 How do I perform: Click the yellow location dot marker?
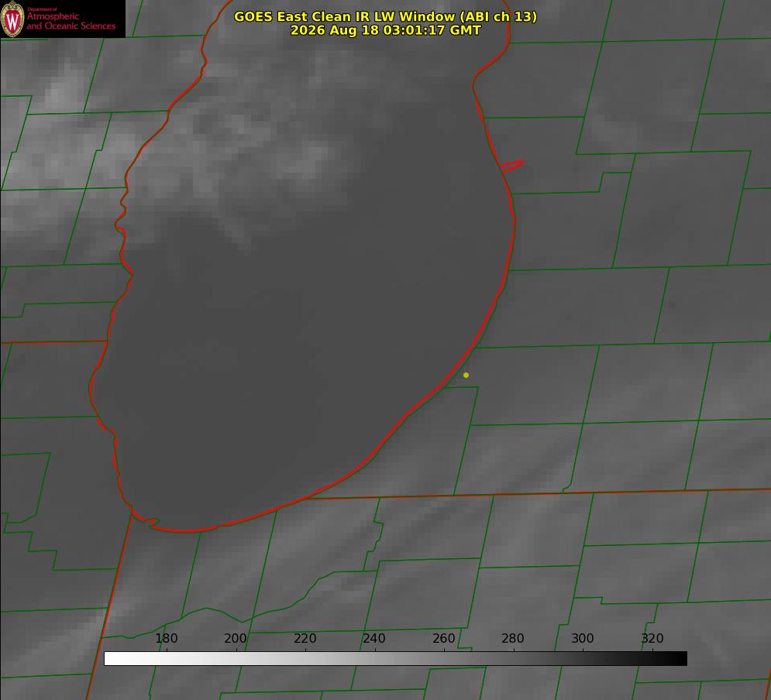coord(466,375)
